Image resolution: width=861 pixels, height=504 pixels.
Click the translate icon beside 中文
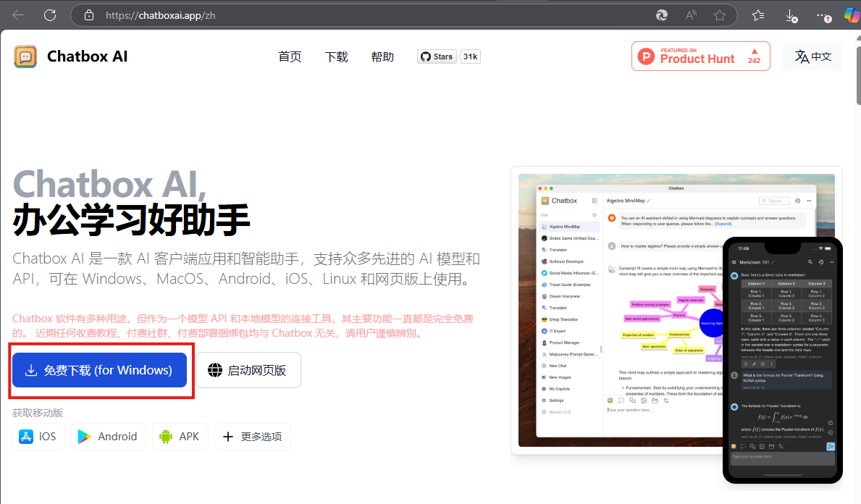pos(802,56)
